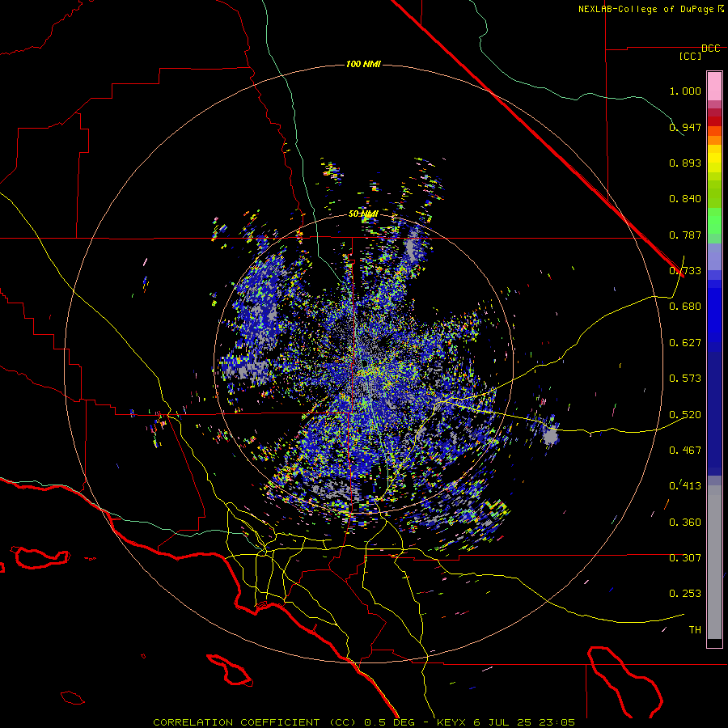Click the 0.360 legend value
The height and width of the screenshot is (728, 728).
(x=685, y=523)
